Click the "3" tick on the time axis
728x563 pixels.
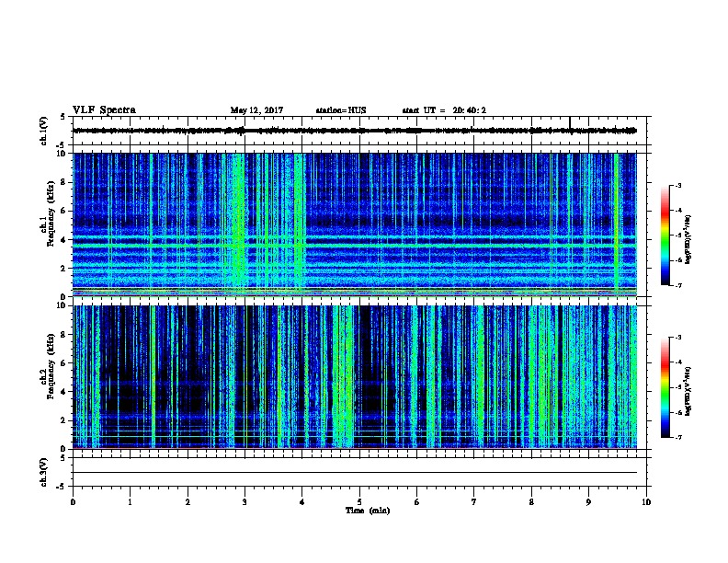[245, 502]
